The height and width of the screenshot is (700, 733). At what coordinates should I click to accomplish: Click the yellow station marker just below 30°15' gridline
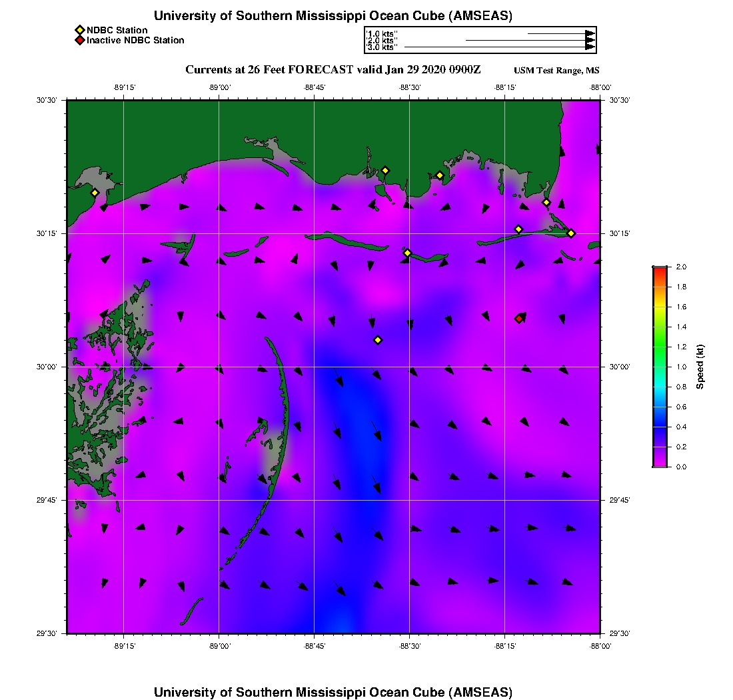(407, 253)
